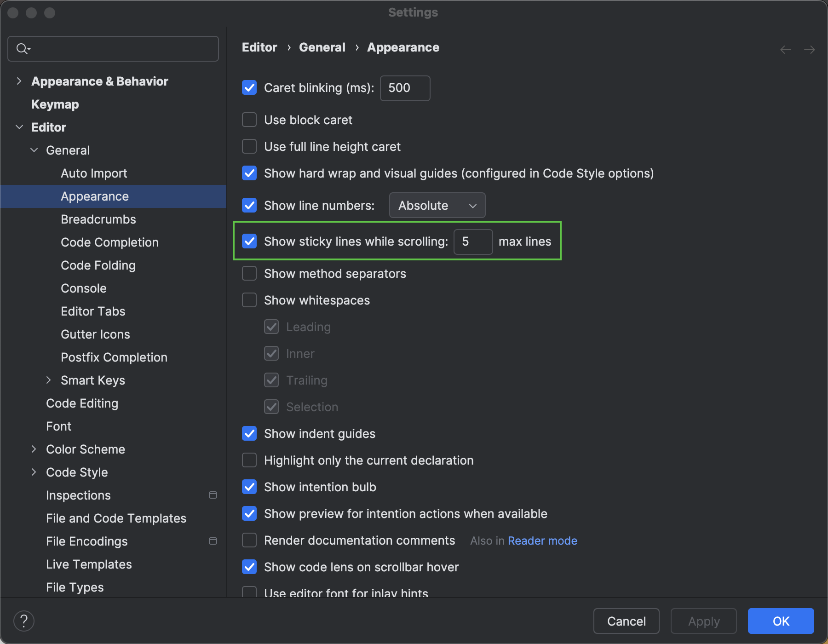Image resolution: width=828 pixels, height=644 pixels.
Task: Click the project-level icon next to Inspections
Action: (x=213, y=495)
